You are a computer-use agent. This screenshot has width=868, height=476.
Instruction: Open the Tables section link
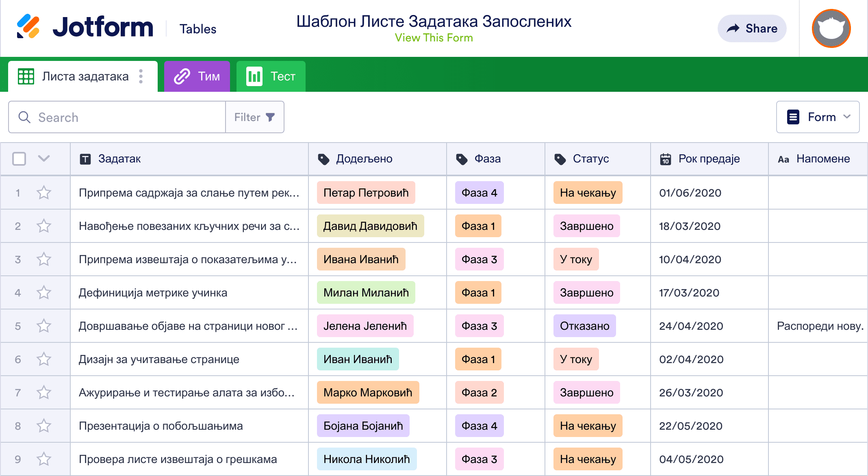tap(198, 29)
